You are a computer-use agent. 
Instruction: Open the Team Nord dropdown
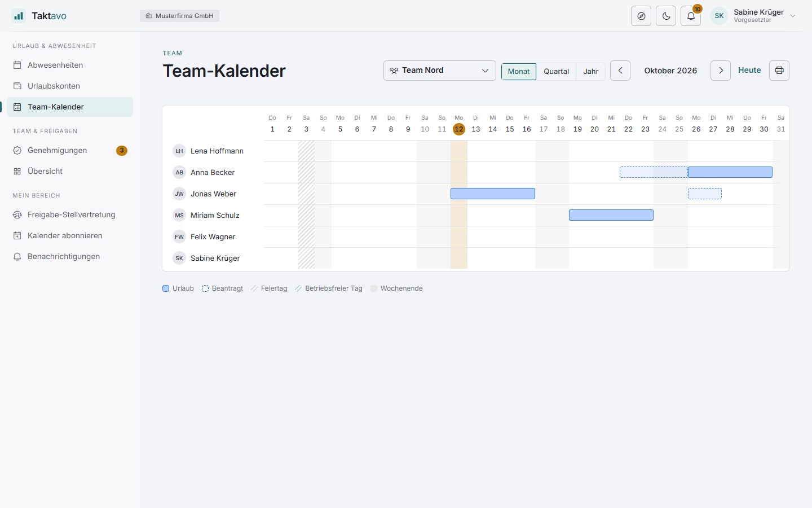coord(440,71)
